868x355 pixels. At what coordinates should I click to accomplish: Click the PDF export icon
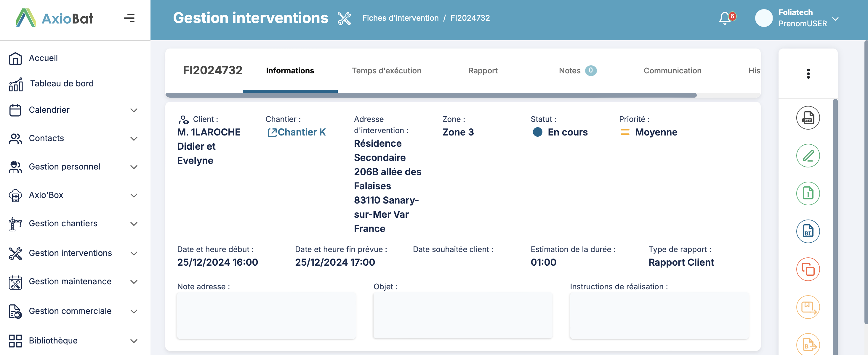(808, 118)
